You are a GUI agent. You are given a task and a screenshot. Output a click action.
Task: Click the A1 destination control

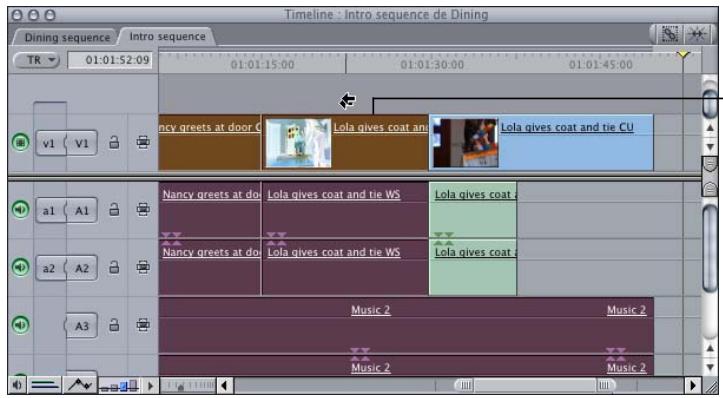82,211
